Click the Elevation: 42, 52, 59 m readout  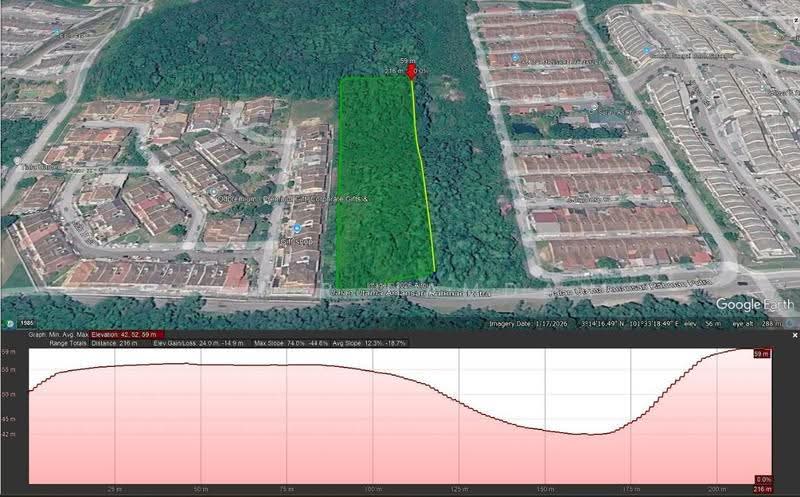click(x=127, y=335)
